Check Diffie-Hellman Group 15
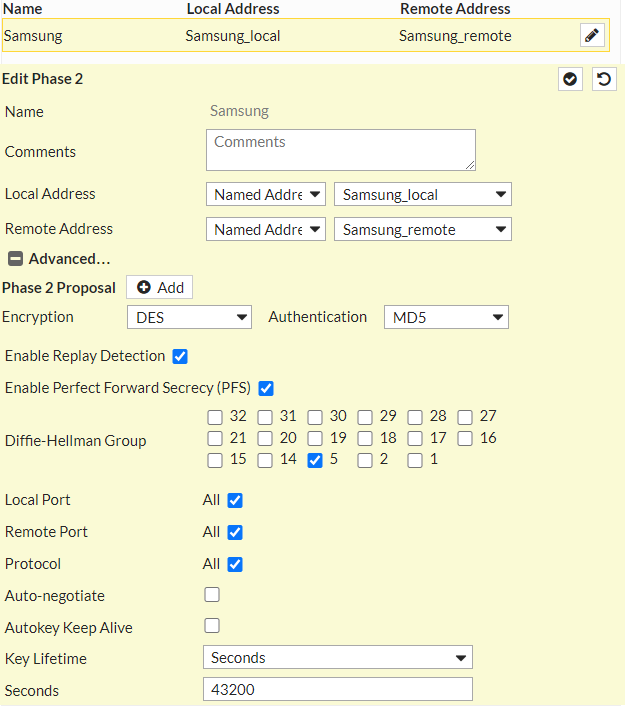Image resolution: width=625 pixels, height=707 pixels. 215,460
